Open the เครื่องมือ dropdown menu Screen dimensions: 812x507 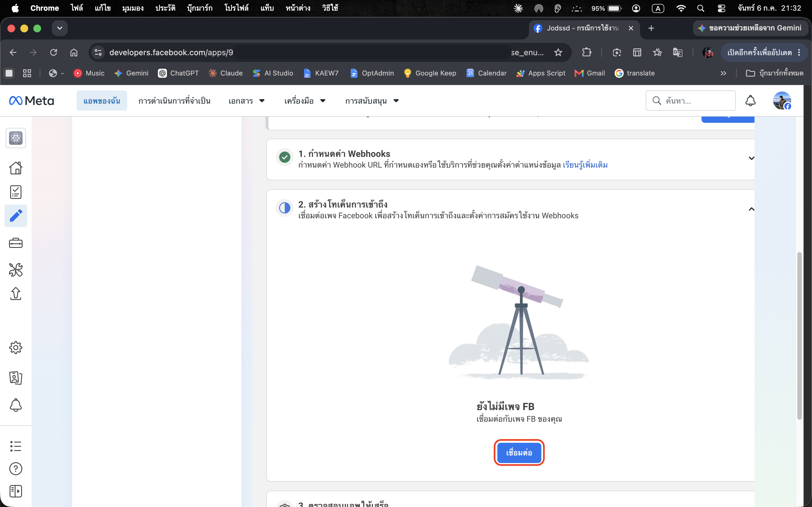[x=305, y=101]
